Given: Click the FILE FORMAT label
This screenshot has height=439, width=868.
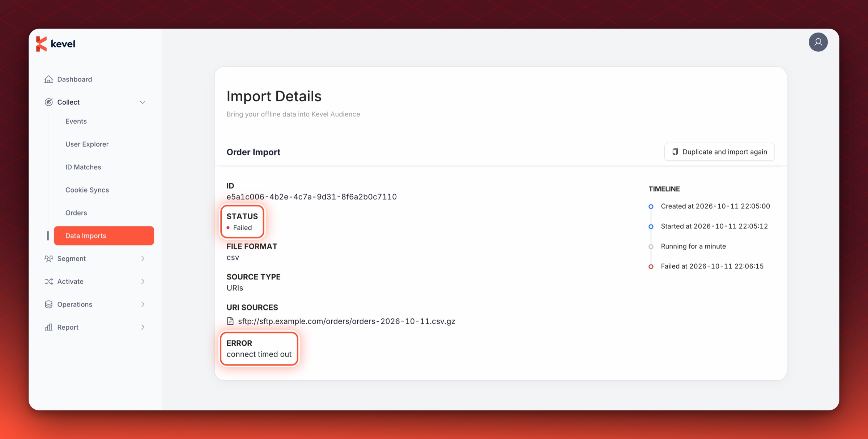Looking at the screenshot, I should pyautogui.click(x=252, y=246).
